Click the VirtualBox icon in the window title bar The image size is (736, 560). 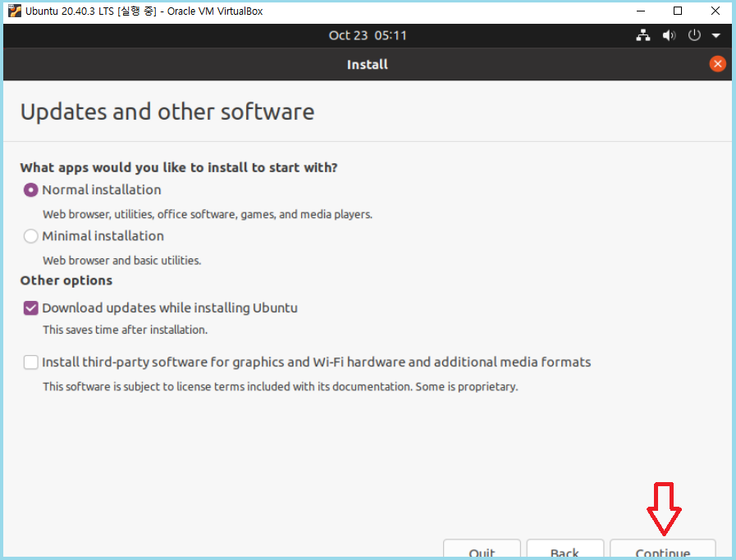15,11
